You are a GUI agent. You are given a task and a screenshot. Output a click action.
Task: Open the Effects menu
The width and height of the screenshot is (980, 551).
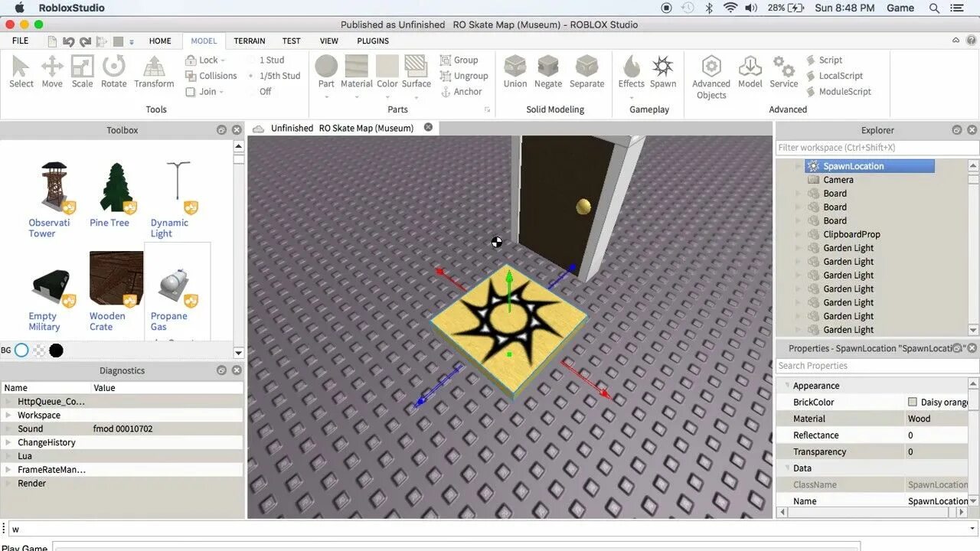632,72
